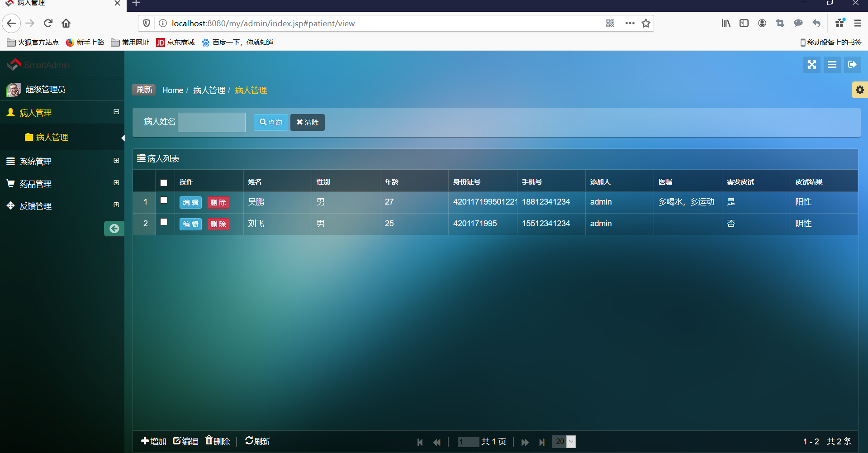868x453 pixels.
Task: Collapse sidebar with the green arrow icon
Action: [114, 229]
